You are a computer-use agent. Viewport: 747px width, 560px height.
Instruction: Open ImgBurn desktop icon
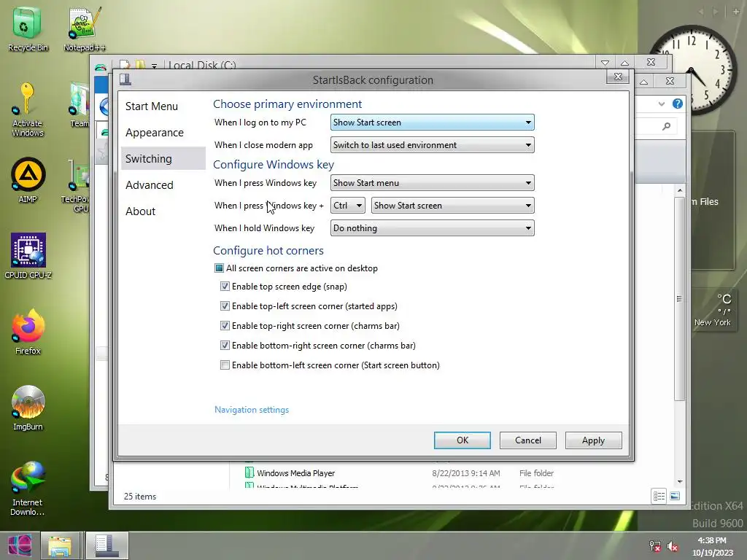click(28, 408)
